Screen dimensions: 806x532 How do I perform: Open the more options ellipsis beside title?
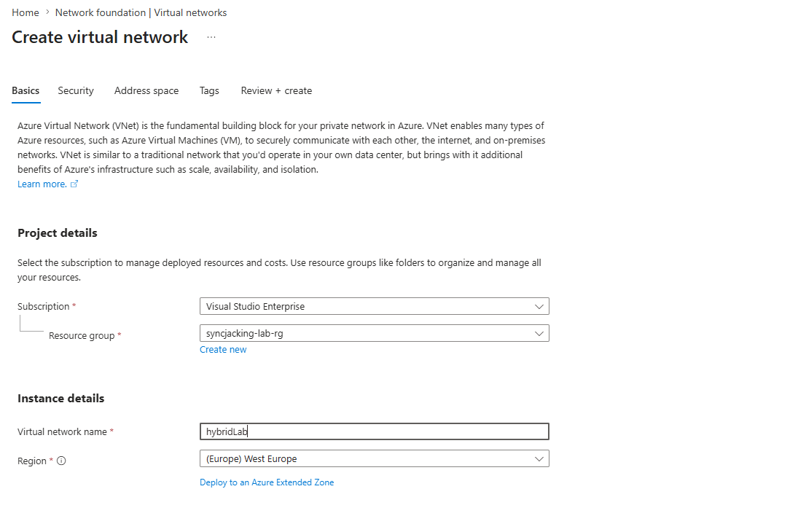[211, 37]
